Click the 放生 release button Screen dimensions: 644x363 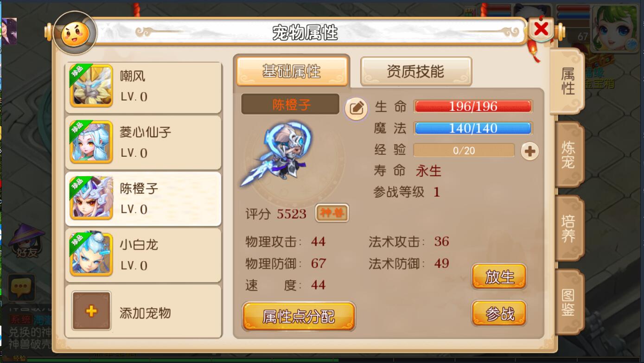(499, 277)
